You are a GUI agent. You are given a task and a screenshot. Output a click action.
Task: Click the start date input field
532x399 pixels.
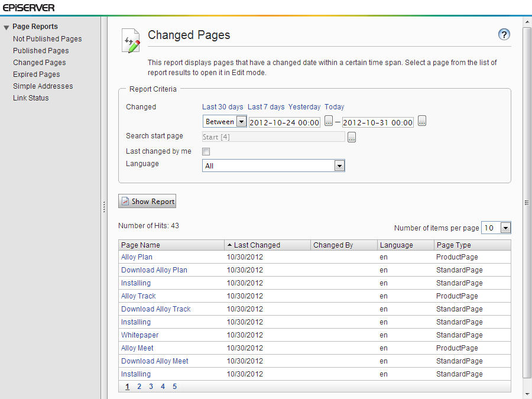tap(284, 122)
